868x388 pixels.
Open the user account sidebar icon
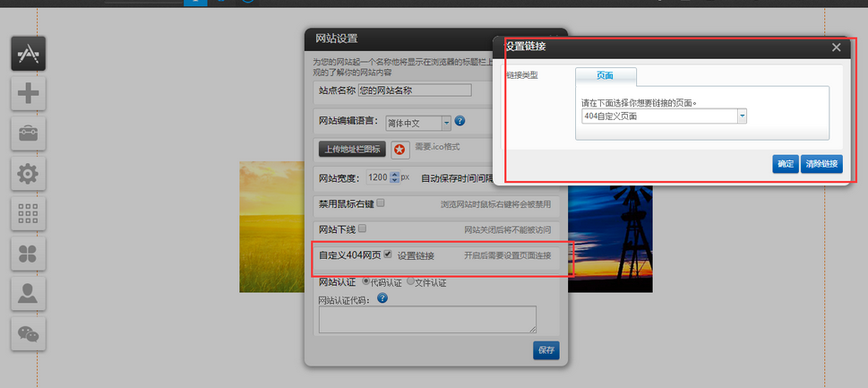click(28, 295)
